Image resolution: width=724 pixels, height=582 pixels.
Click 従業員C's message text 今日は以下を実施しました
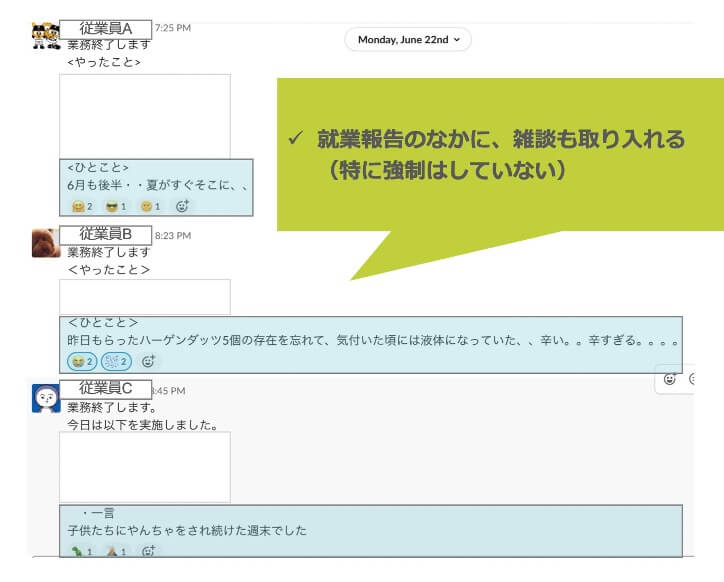(x=142, y=424)
